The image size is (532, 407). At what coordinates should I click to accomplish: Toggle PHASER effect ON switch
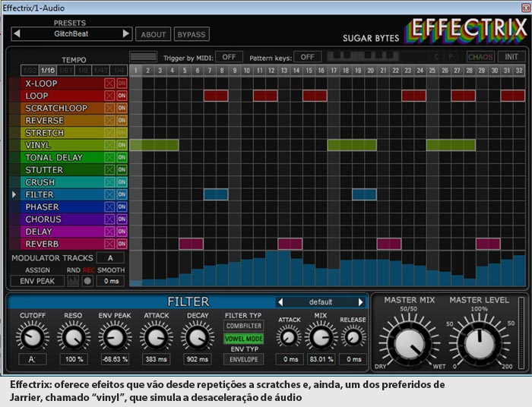122,207
